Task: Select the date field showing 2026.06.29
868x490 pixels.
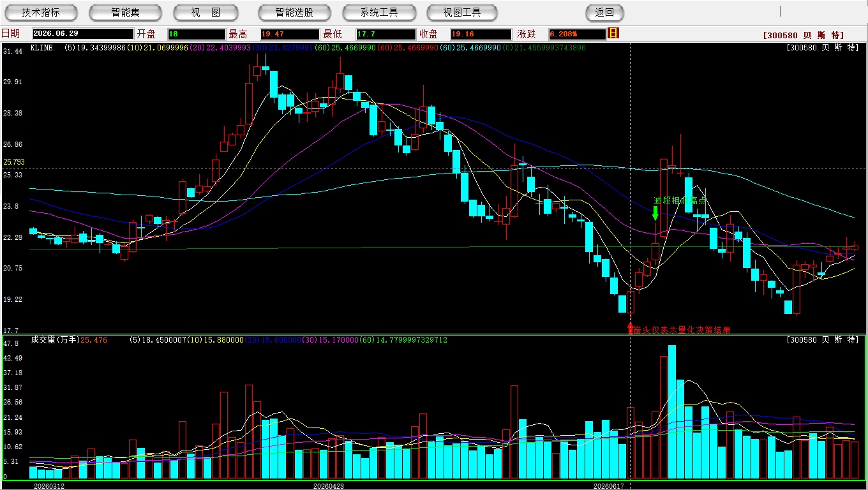Action: coord(83,34)
